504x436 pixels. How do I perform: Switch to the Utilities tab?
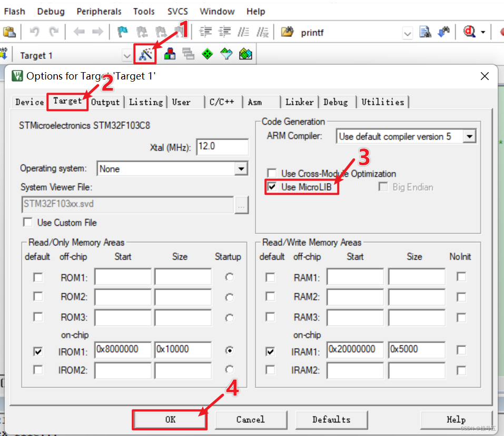[382, 102]
